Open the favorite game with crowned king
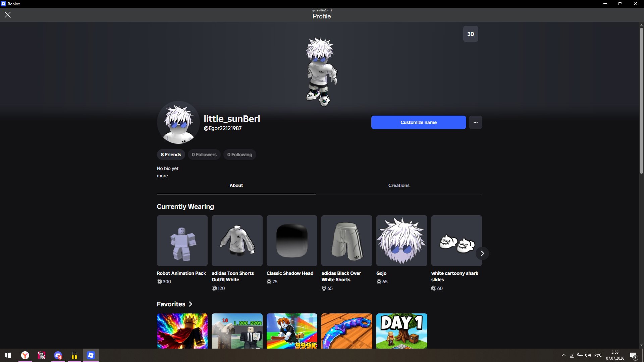Screen dimensions: 644x362 [x=182, y=331]
